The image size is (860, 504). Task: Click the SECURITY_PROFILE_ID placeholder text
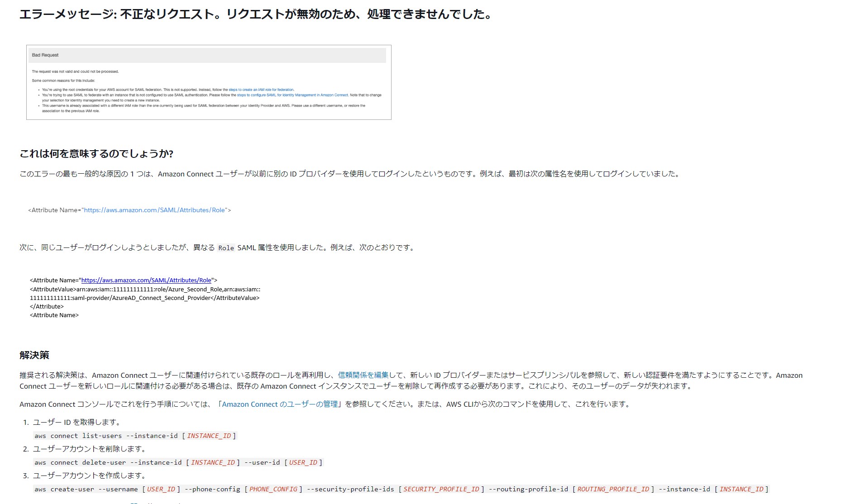[441, 489]
